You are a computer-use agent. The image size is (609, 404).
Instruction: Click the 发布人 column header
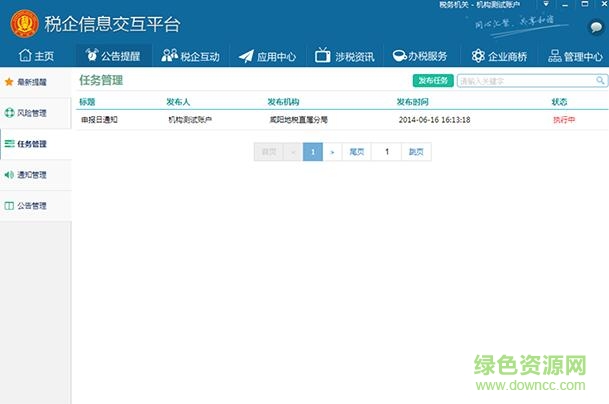[x=178, y=102]
